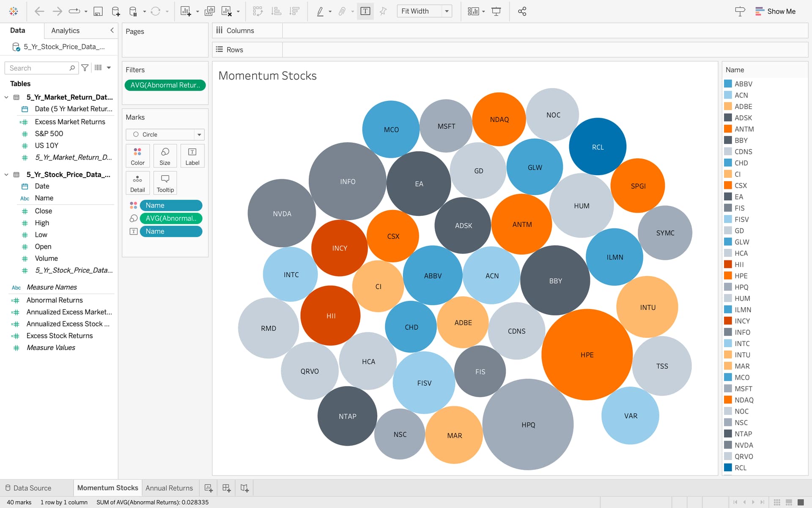Click the Share icon in toolbar

tap(522, 11)
